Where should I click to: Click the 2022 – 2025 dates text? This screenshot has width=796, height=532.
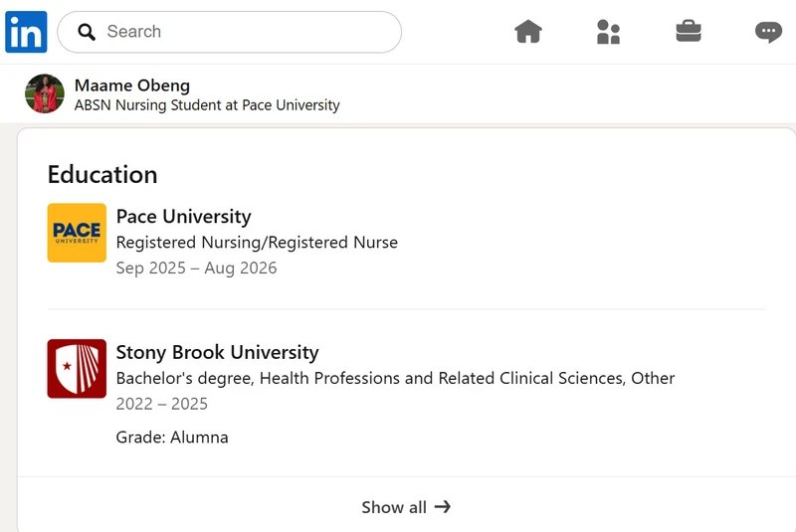162,404
